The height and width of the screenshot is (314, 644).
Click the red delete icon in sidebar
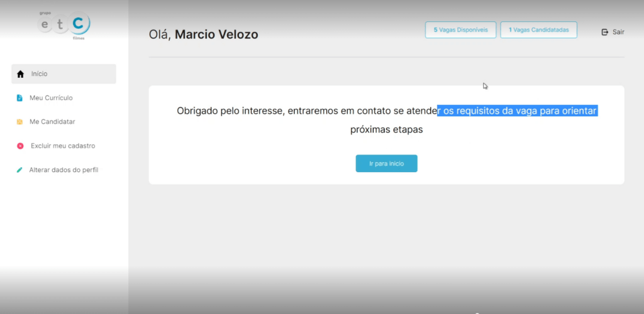click(x=19, y=146)
